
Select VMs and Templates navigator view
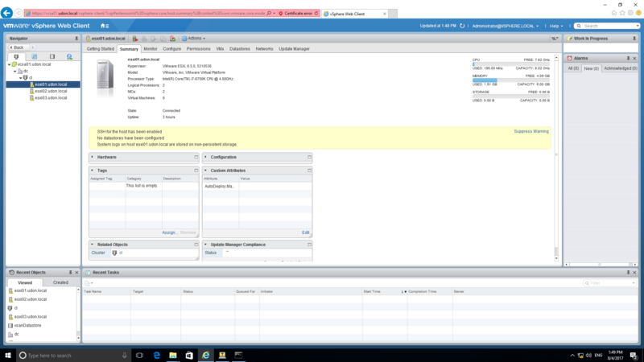tap(34, 56)
